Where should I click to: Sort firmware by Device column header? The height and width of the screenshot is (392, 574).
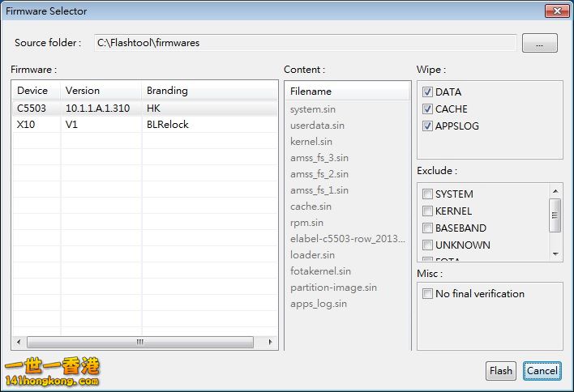pyautogui.click(x=33, y=91)
